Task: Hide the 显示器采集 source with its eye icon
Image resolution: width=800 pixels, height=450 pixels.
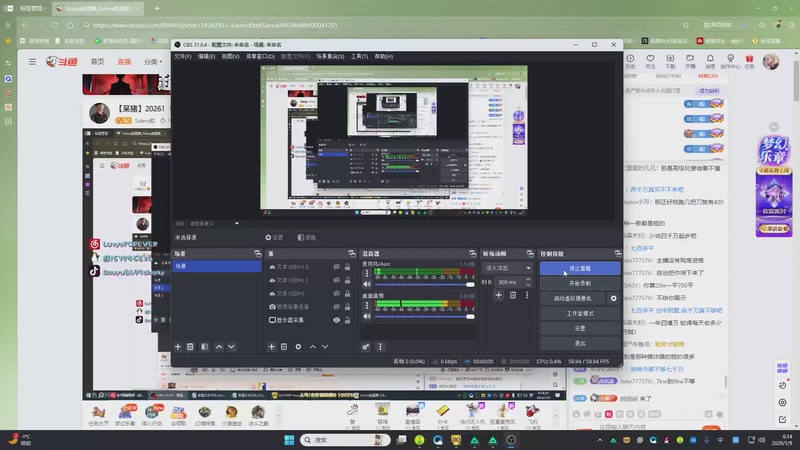Action: coord(337,320)
